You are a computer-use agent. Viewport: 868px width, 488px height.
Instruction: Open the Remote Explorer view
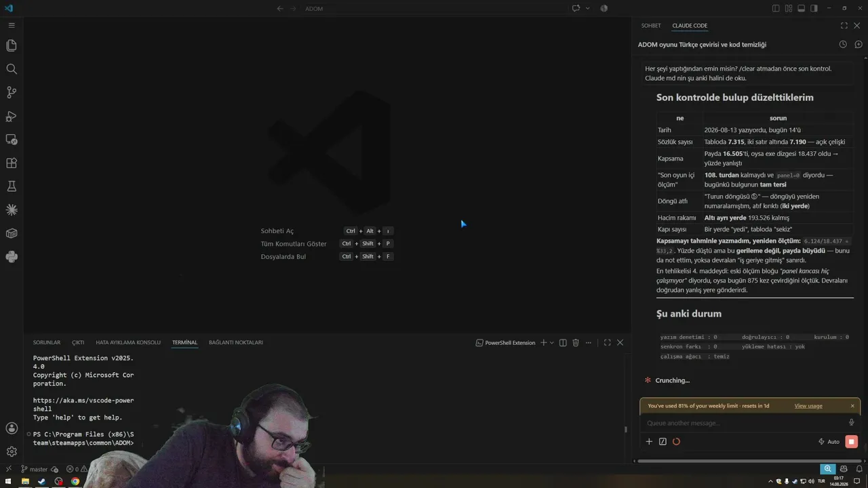click(12, 140)
